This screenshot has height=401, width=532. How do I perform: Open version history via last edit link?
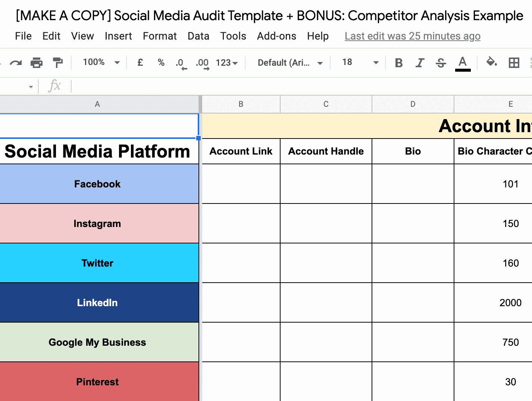[412, 36]
